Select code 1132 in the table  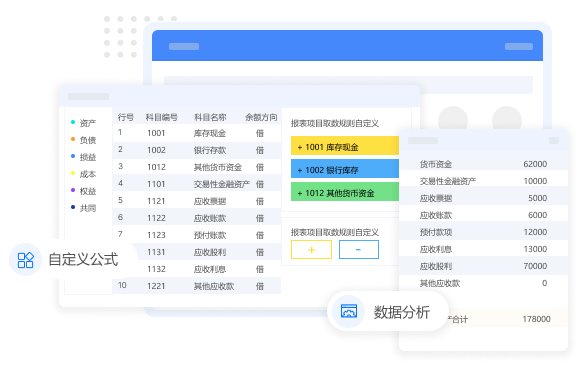(x=156, y=269)
